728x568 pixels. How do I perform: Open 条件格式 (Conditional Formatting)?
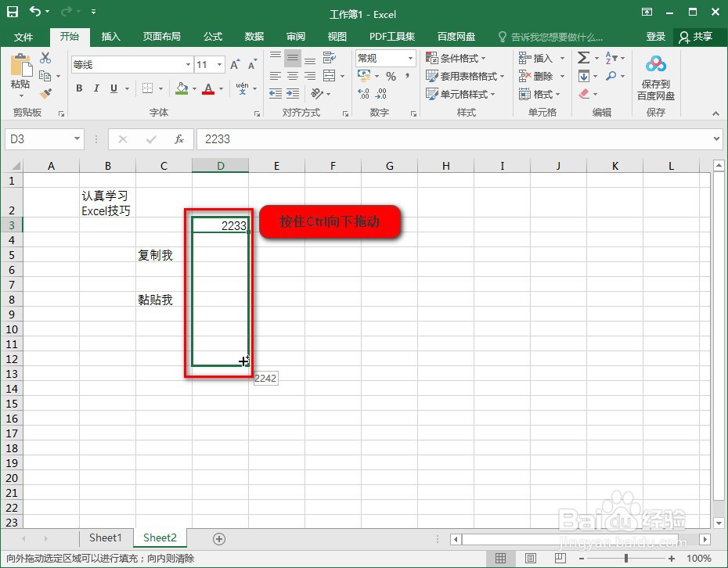pos(455,58)
